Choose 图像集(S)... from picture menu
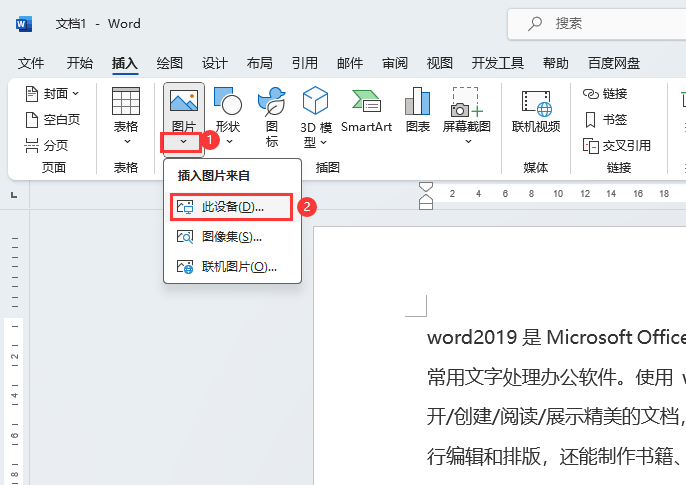Screen dimensions: 686x485 [x=231, y=237]
